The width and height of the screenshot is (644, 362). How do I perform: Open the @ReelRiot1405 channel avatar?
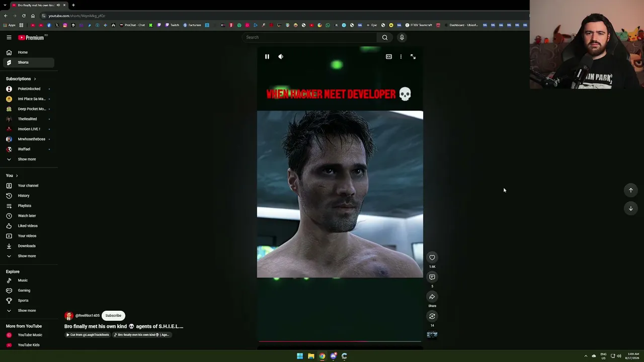tap(69, 316)
